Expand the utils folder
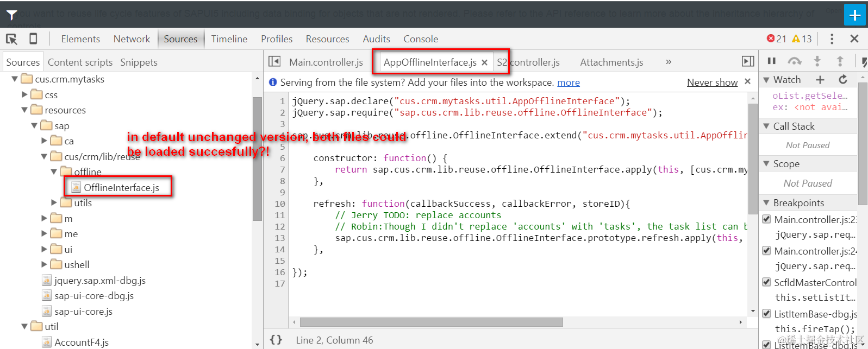Image resolution: width=868 pixels, height=349 pixels. (x=54, y=203)
